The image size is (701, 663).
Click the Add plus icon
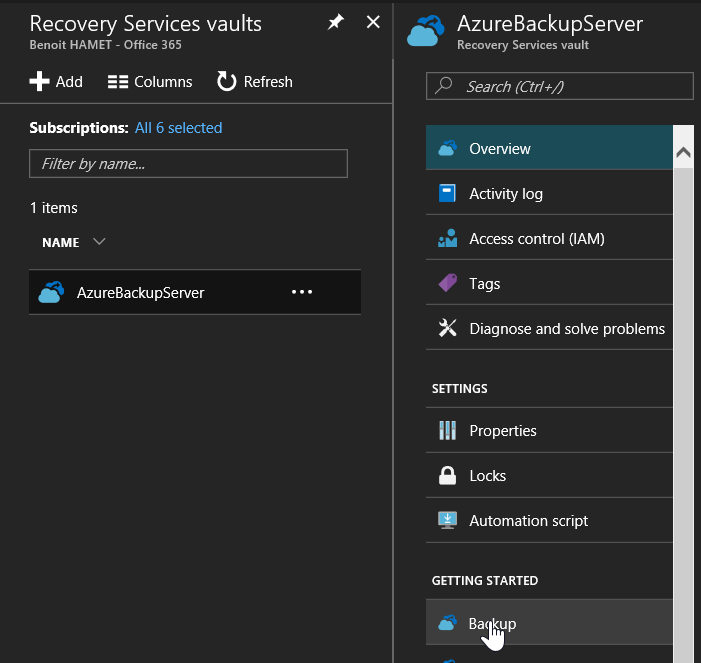[x=40, y=82]
